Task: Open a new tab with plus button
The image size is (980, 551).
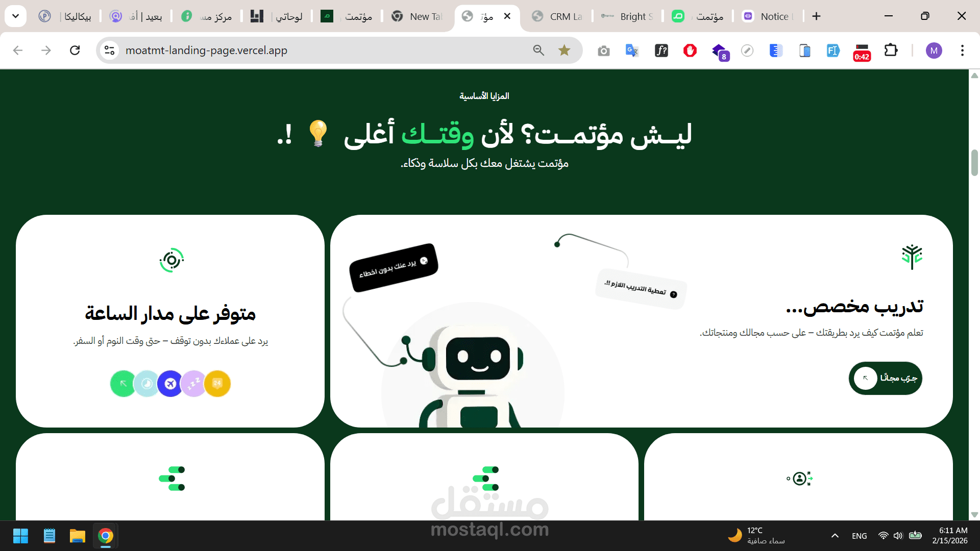Action: click(x=816, y=16)
